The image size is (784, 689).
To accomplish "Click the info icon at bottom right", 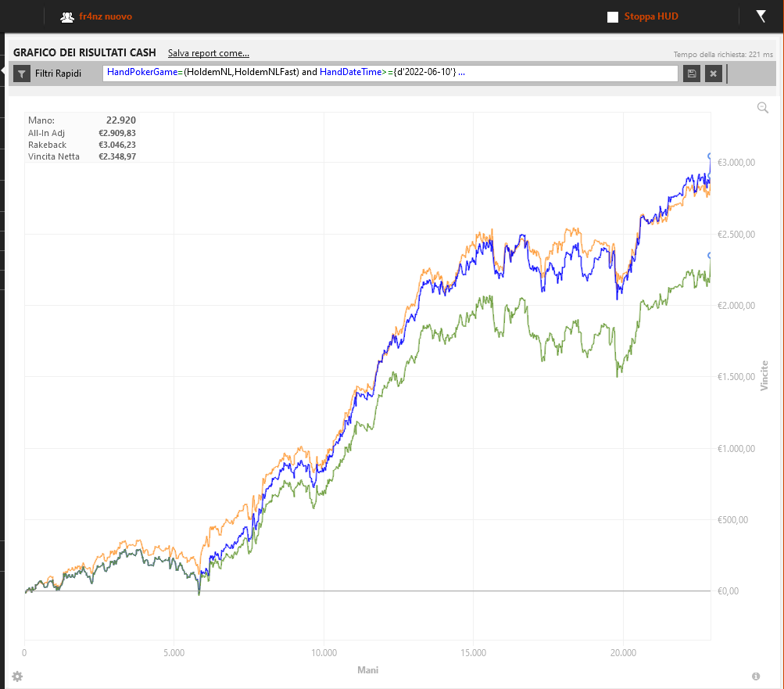I will [x=756, y=676].
